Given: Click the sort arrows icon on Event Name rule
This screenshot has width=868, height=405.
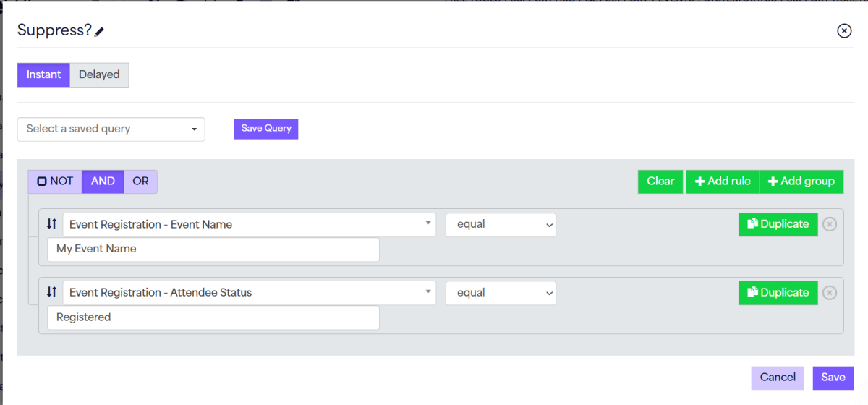Looking at the screenshot, I should 51,224.
